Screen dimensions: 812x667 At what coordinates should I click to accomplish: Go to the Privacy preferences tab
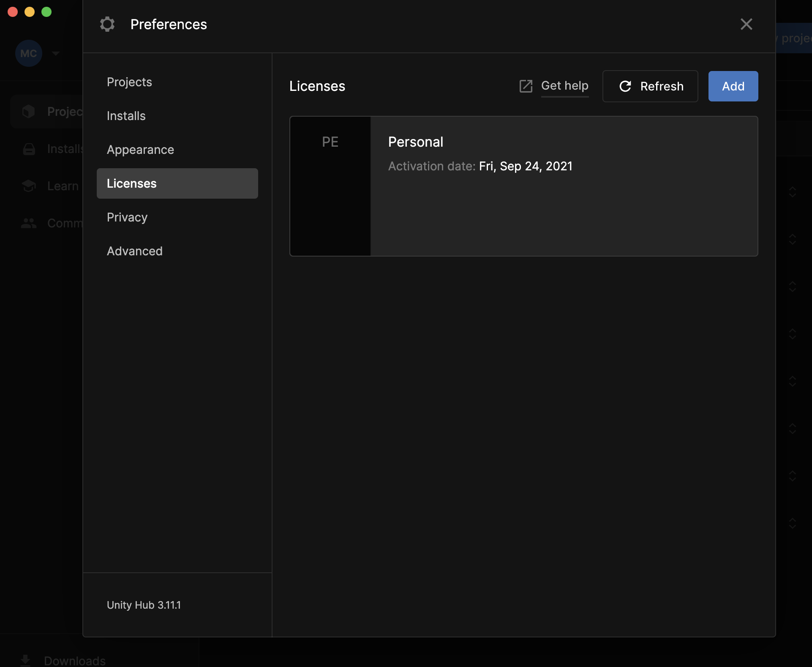click(x=127, y=217)
